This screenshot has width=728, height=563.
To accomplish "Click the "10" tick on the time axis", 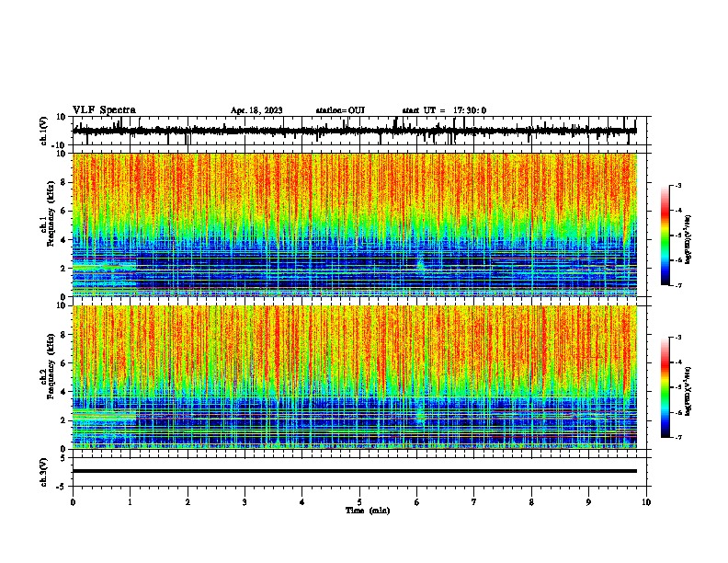I will pyautogui.click(x=646, y=502).
